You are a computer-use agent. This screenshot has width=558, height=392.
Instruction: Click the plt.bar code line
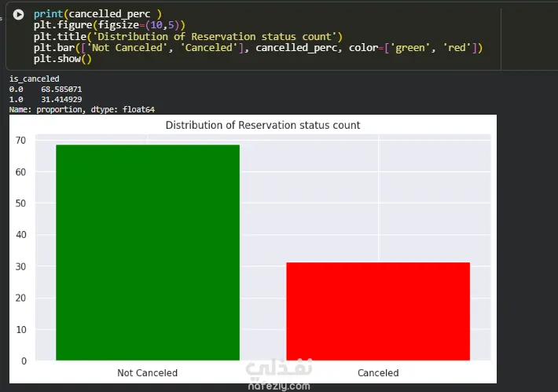258,48
